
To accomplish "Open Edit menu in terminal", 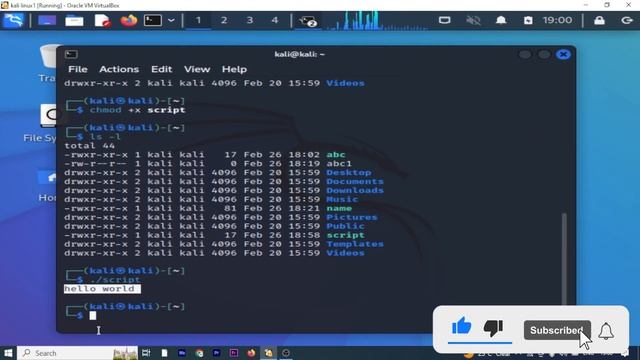I will coord(162,69).
